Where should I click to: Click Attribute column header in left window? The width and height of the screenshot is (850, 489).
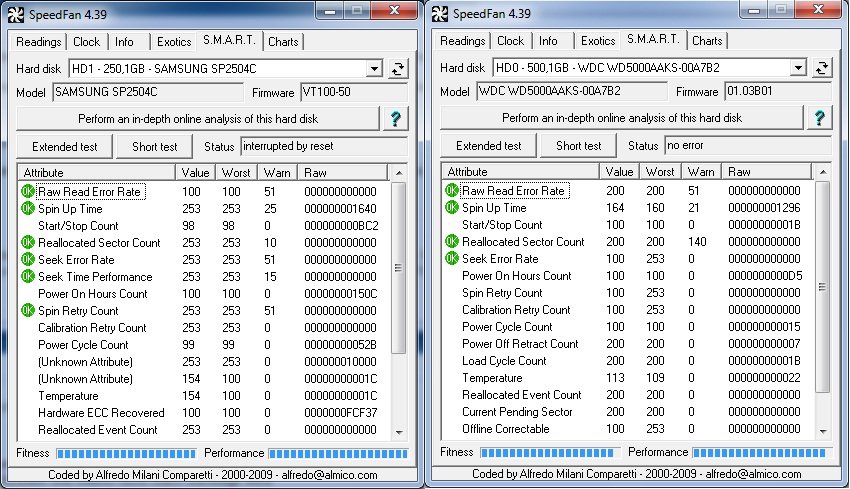pos(96,173)
